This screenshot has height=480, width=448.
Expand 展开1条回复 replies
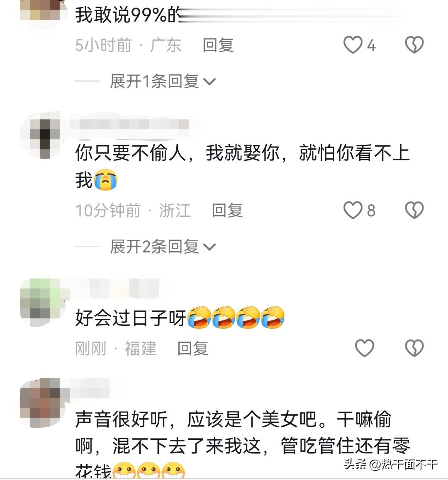coord(163,81)
